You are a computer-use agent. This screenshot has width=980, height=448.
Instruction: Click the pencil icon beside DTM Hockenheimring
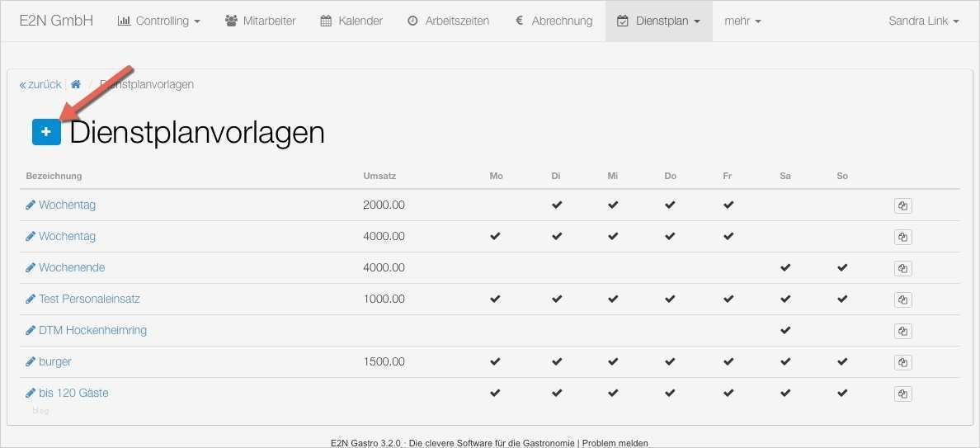point(31,331)
